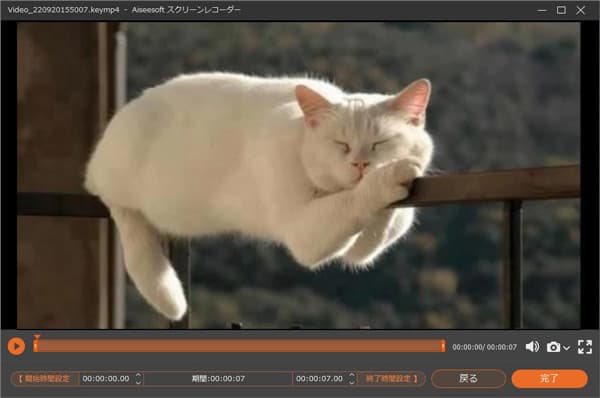Increase end time with the up stepper arrow

pos(352,375)
